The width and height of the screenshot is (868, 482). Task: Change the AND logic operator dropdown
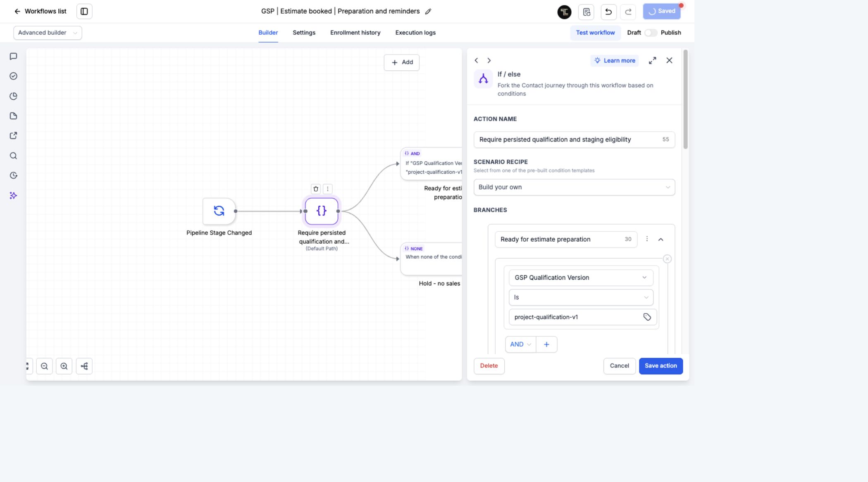[x=520, y=344]
